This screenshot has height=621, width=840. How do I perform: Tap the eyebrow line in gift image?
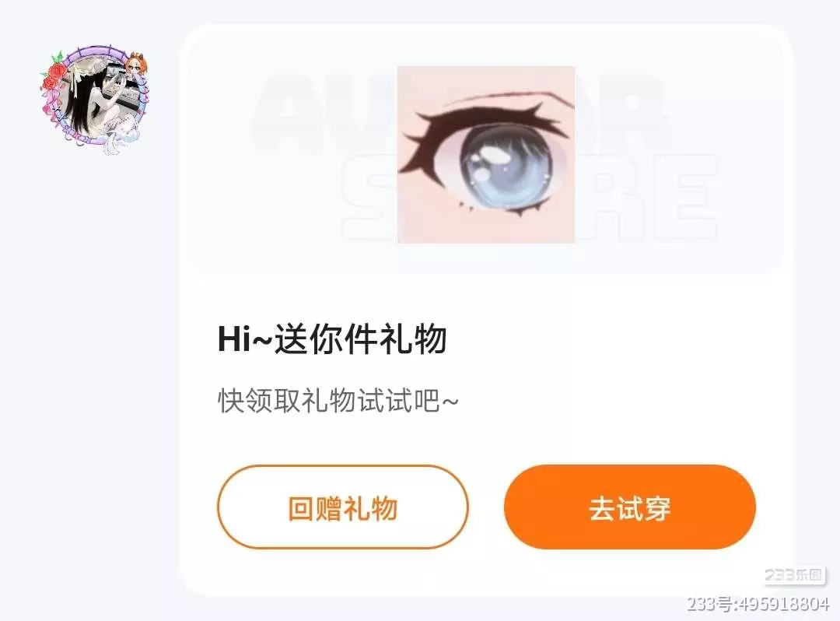click(509, 97)
